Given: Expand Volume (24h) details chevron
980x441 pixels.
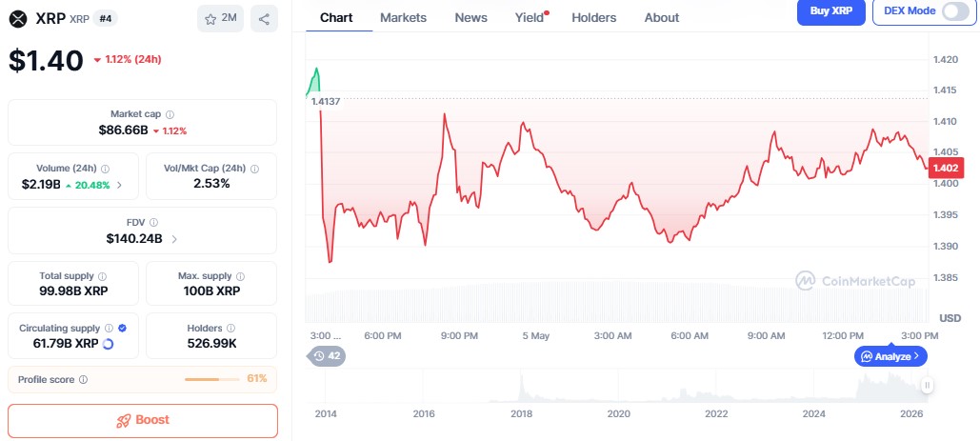Looking at the screenshot, I should [x=119, y=185].
